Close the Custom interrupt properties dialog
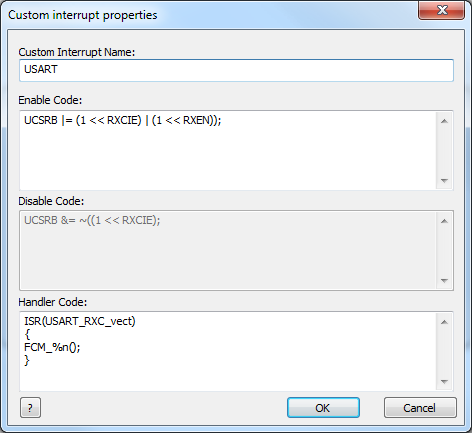 click(442, 10)
